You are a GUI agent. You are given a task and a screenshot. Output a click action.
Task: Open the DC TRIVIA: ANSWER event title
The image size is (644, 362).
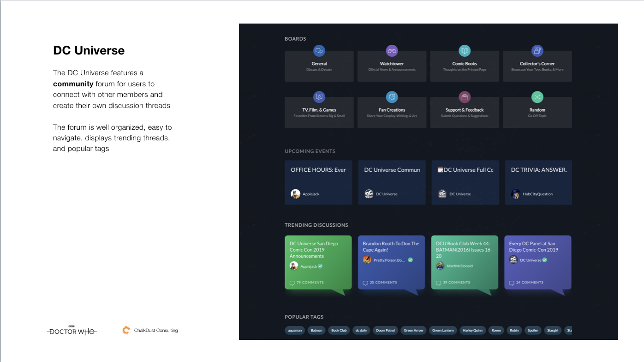539,170
